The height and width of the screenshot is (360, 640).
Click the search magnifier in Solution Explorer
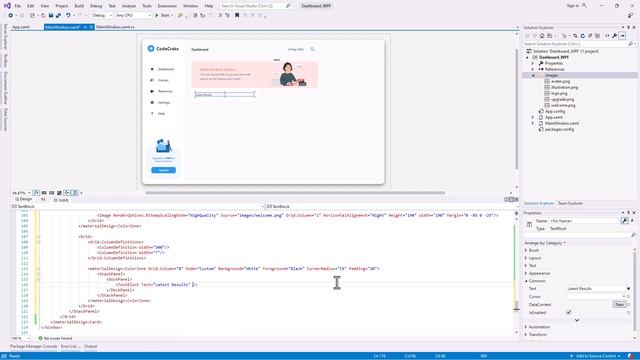click(x=631, y=44)
